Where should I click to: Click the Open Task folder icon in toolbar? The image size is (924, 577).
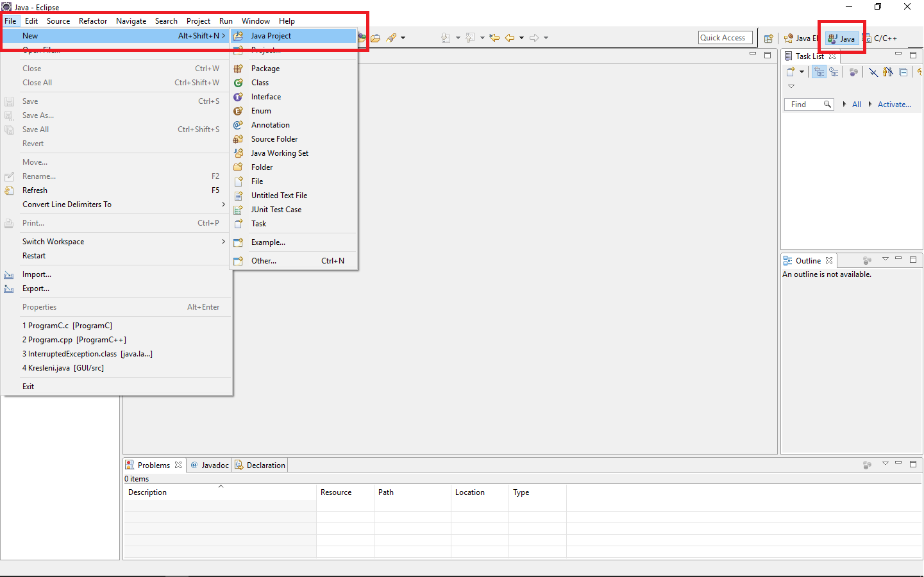(x=376, y=37)
